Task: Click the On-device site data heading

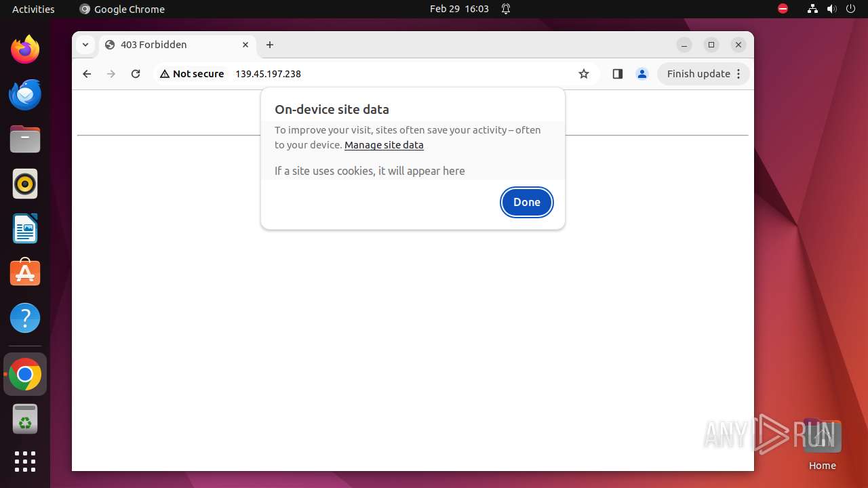Action: point(332,109)
